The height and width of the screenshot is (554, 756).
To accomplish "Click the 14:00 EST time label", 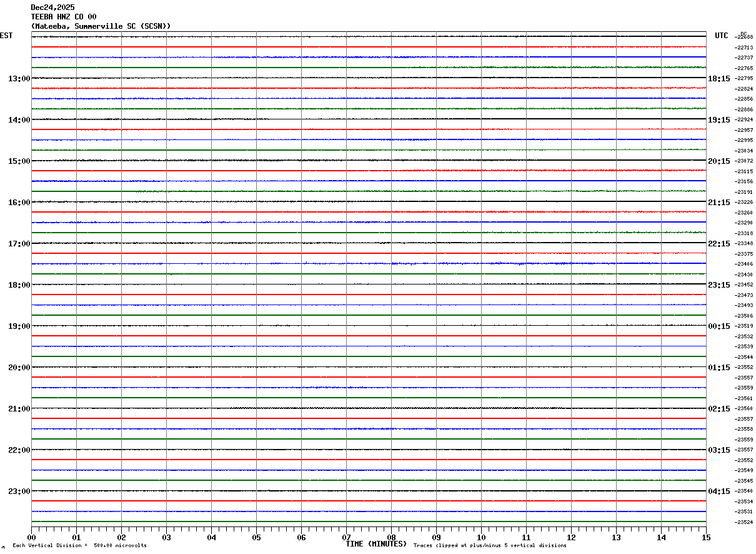I will point(19,120).
